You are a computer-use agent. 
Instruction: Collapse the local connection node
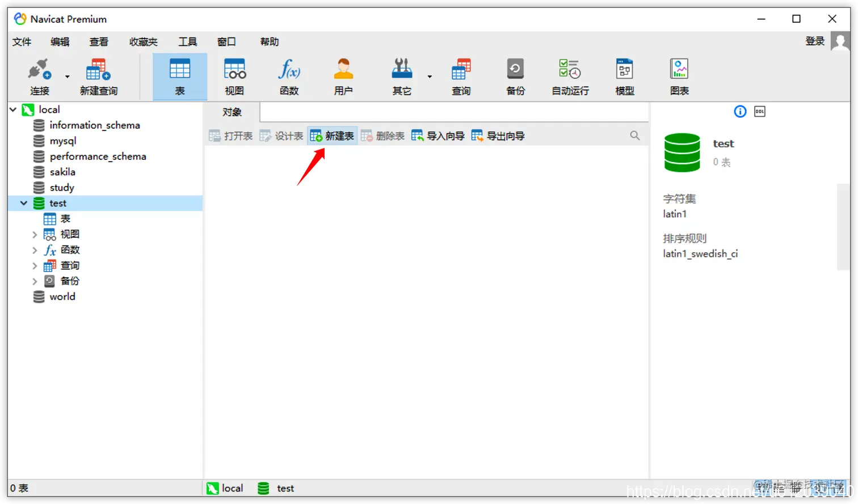click(13, 109)
